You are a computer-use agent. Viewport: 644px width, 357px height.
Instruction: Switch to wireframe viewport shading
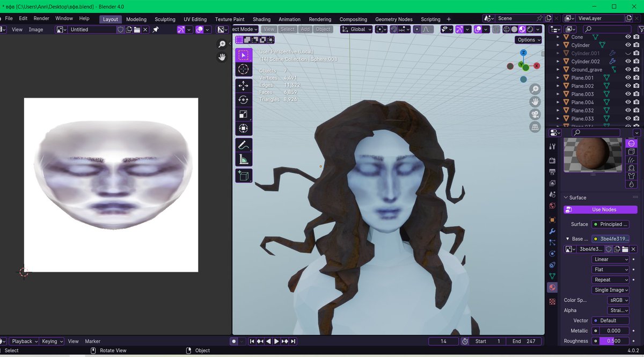pos(506,30)
